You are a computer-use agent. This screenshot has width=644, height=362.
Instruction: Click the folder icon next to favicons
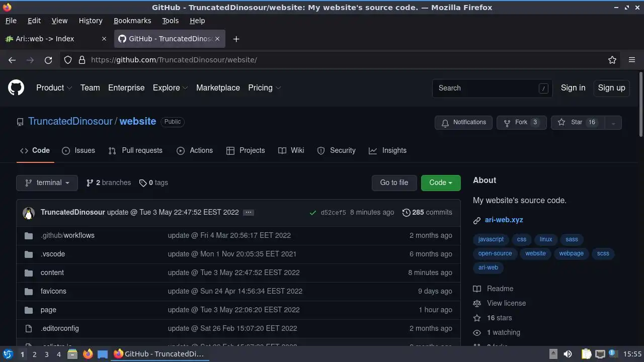(29, 291)
